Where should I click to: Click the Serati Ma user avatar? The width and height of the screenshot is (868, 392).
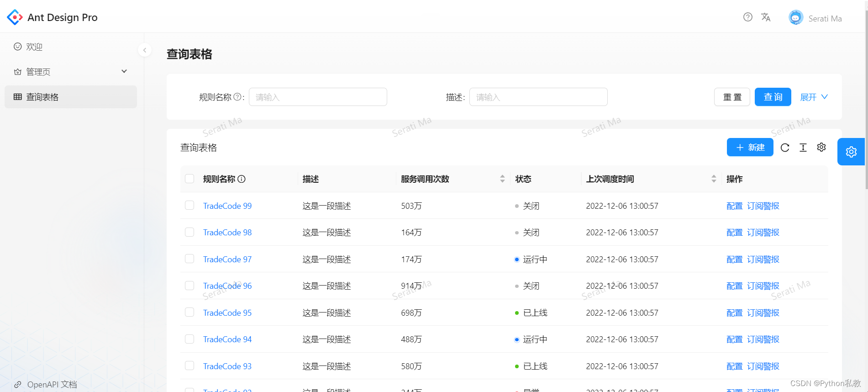[796, 17]
